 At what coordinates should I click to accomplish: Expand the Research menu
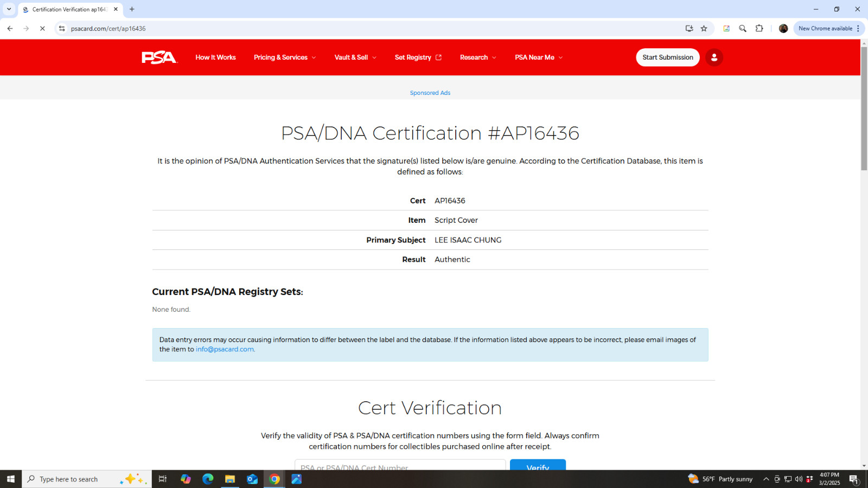pyautogui.click(x=478, y=57)
